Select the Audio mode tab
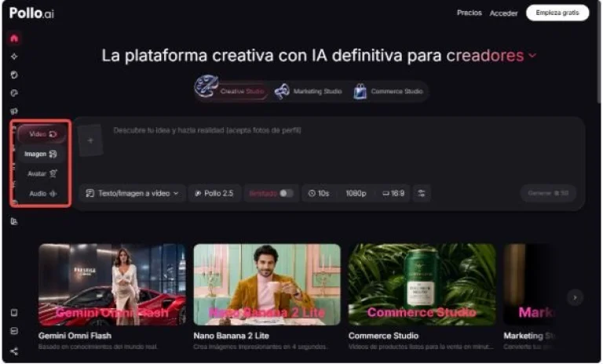 [42, 194]
